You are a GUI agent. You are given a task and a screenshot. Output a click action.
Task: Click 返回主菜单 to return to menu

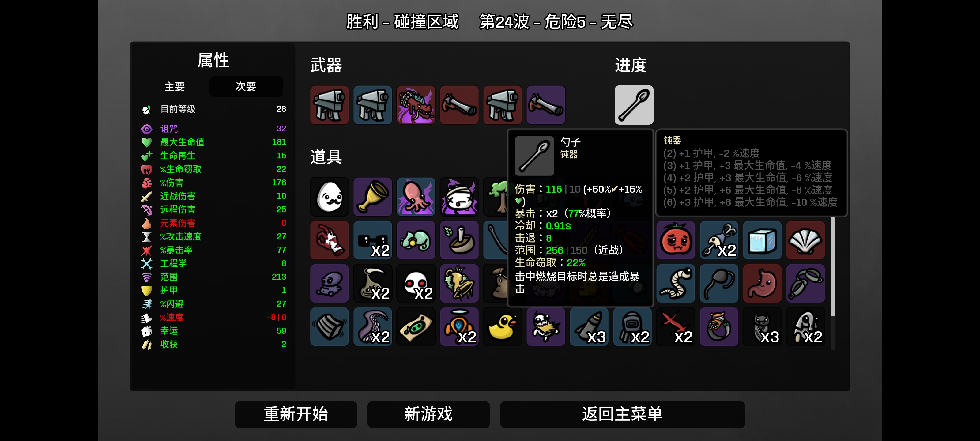[x=622, y=414]
